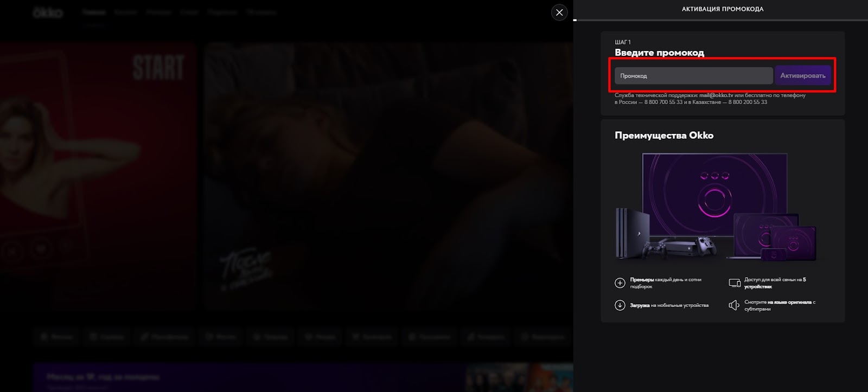Click the Активировать button

pyautogui.click(x=803, y=76)
